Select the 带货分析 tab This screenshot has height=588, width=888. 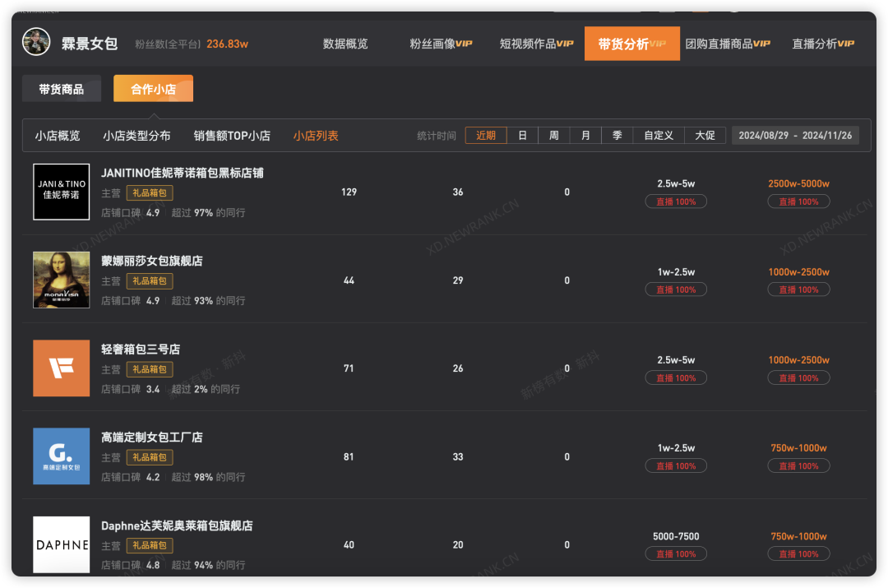(x=632, y=44)
